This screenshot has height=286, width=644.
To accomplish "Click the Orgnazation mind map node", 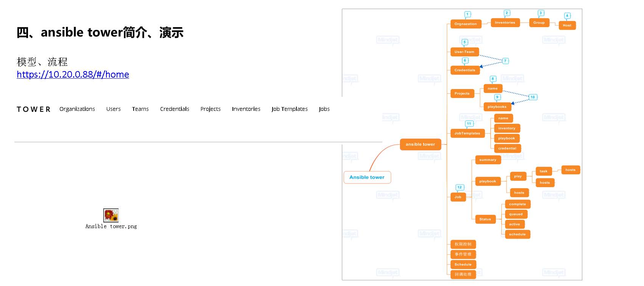I will point(466,24).
